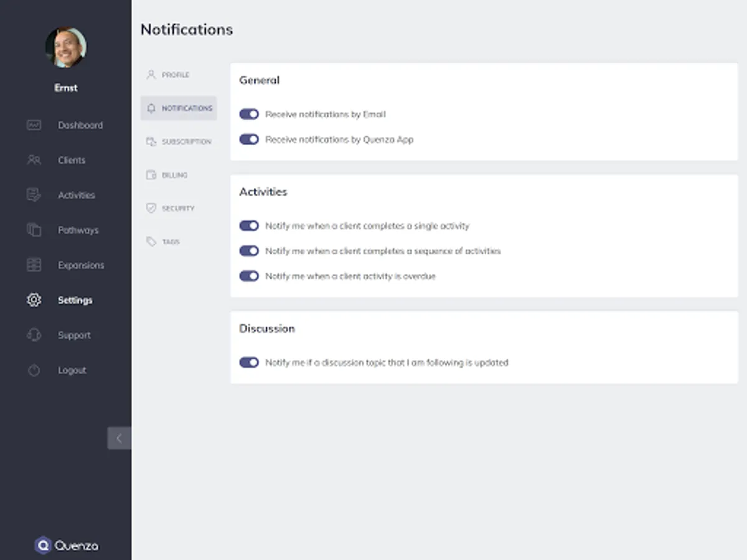
Task: Toggle Receive notifications by Quenza App
Action: click(x=249, y=139)
